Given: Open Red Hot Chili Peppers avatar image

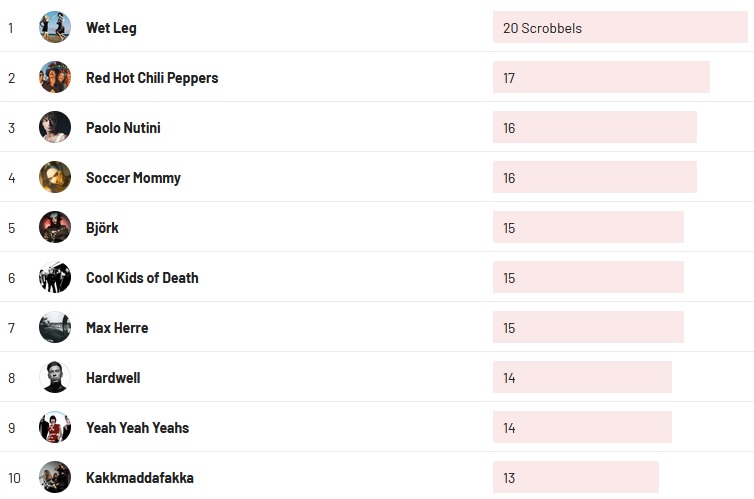Looking at the screenshot, I should [55, 77].
